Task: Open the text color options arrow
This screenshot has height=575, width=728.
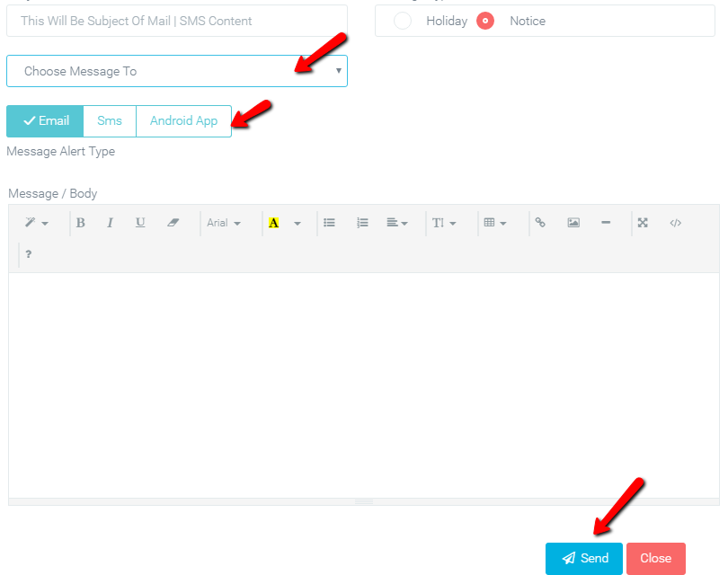Action: click(x=297, y=223)
